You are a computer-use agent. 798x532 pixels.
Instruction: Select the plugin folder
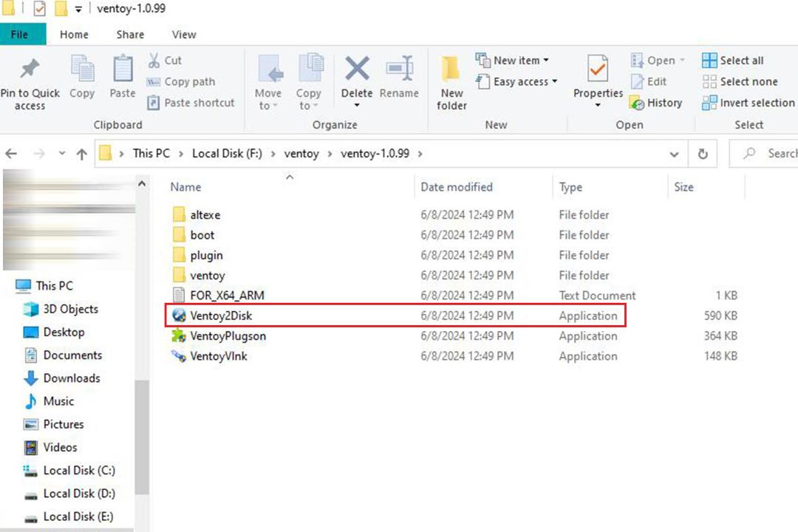(207, 255)
